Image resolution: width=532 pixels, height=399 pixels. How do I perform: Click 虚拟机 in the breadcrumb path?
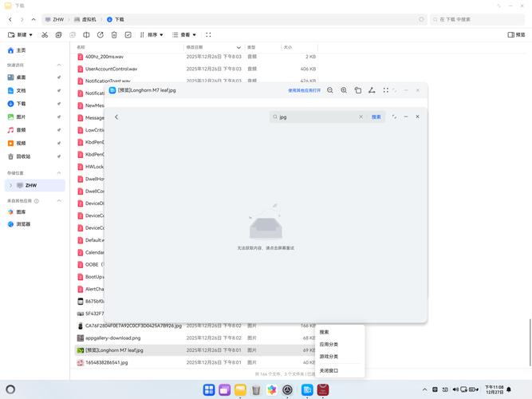tap(85, 19)
